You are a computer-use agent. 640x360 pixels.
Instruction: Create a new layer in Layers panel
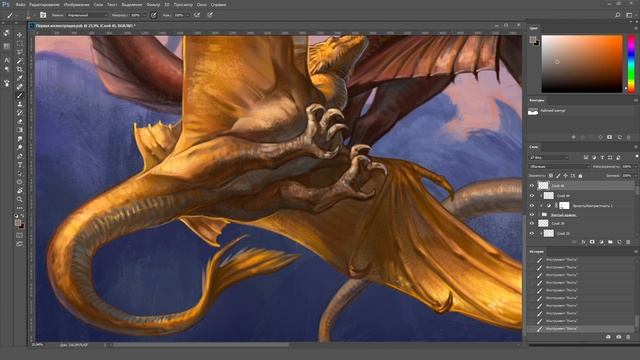click(619, 242)
